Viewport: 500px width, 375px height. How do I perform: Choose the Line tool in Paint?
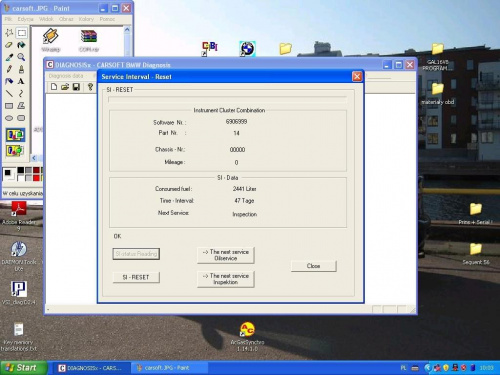tap(9, 93)
